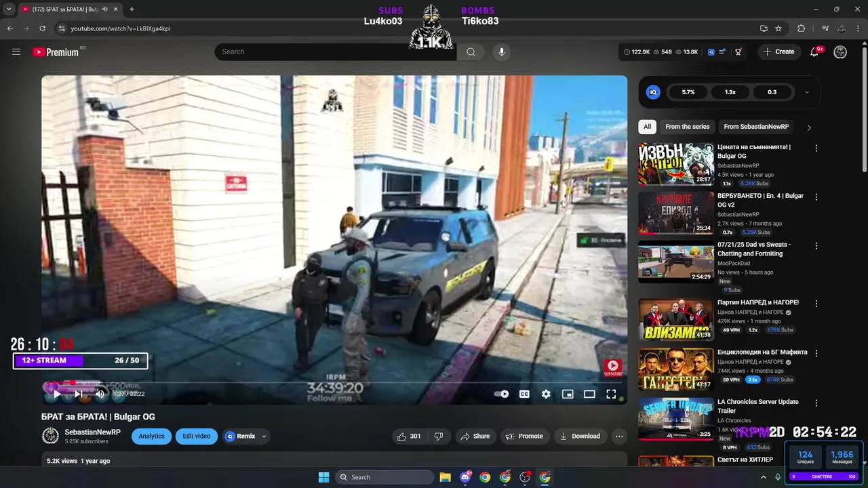The height and width of the screenshot is (488, 868).
Task: Click the browser address bar URL
Action: [x=121, y=28]
